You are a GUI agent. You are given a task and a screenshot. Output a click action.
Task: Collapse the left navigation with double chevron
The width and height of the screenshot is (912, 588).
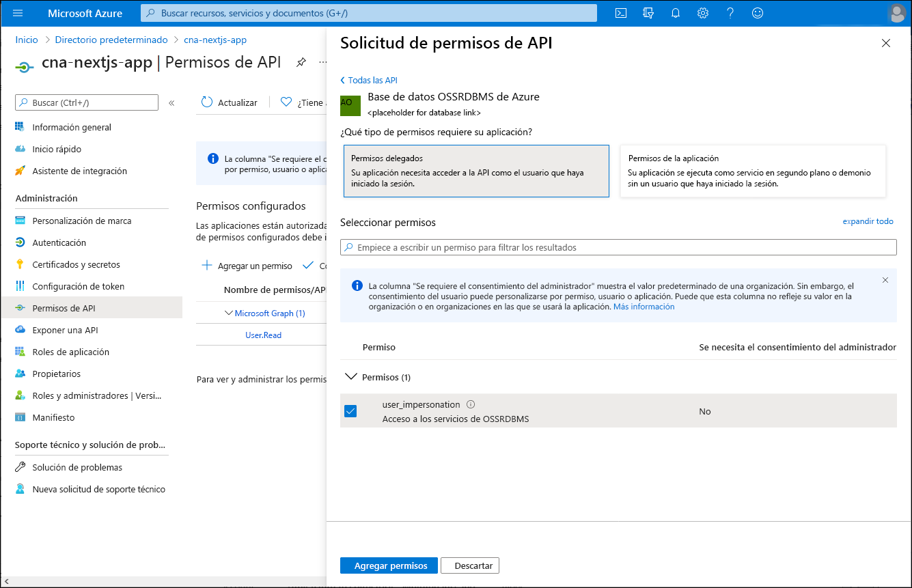click(x=171, y=102)
